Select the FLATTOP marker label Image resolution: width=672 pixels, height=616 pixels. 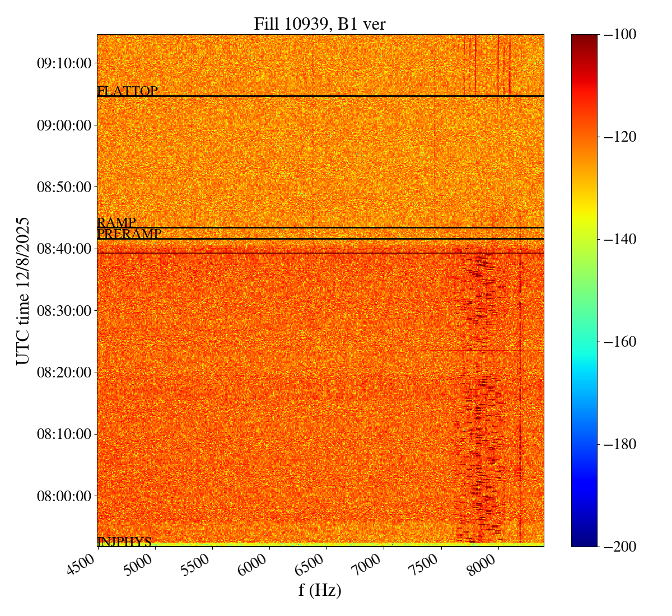click(x=128, y=91)
